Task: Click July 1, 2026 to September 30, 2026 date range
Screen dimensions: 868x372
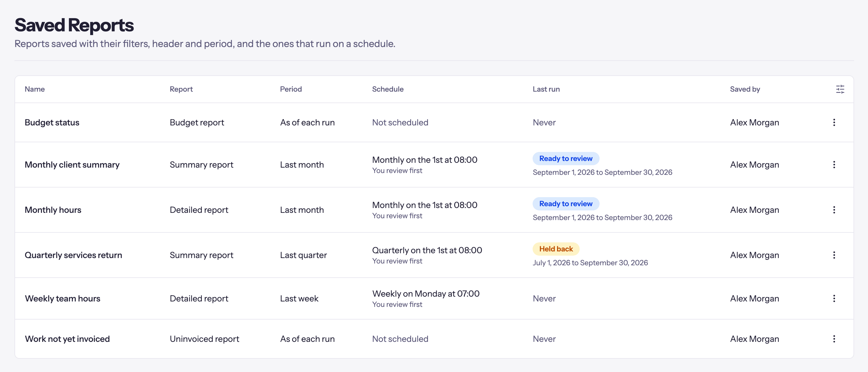Action: 590,263
